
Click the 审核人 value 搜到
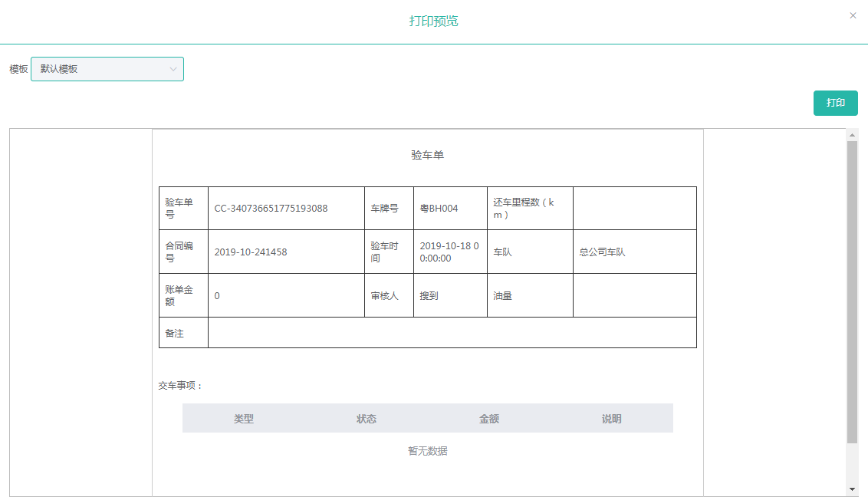point(429,296)
